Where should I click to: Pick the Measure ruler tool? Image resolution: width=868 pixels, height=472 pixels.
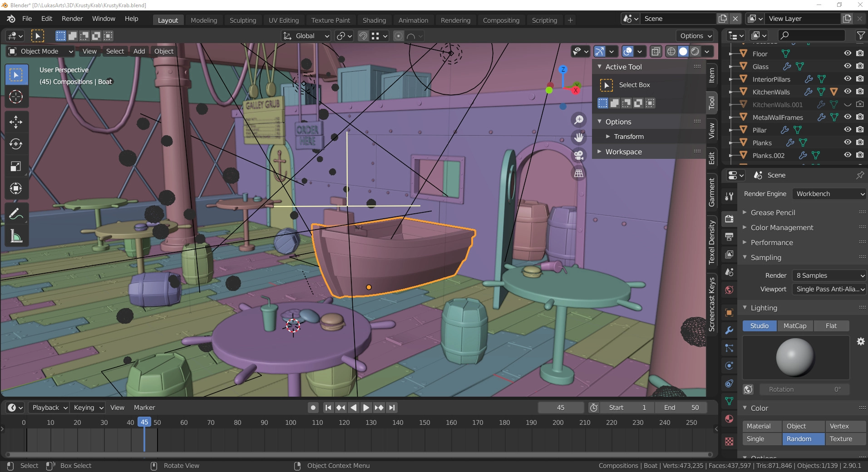pos(16,236)
